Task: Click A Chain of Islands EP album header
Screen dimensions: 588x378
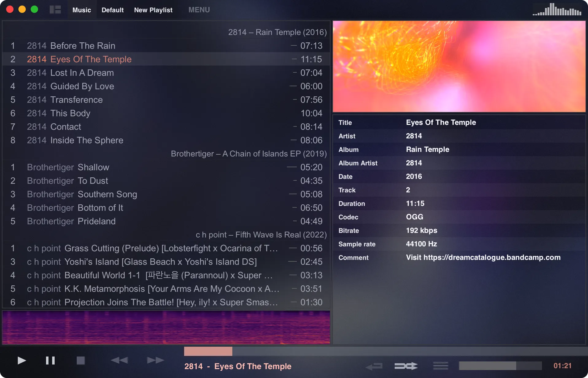Action: tap(249, 154)
